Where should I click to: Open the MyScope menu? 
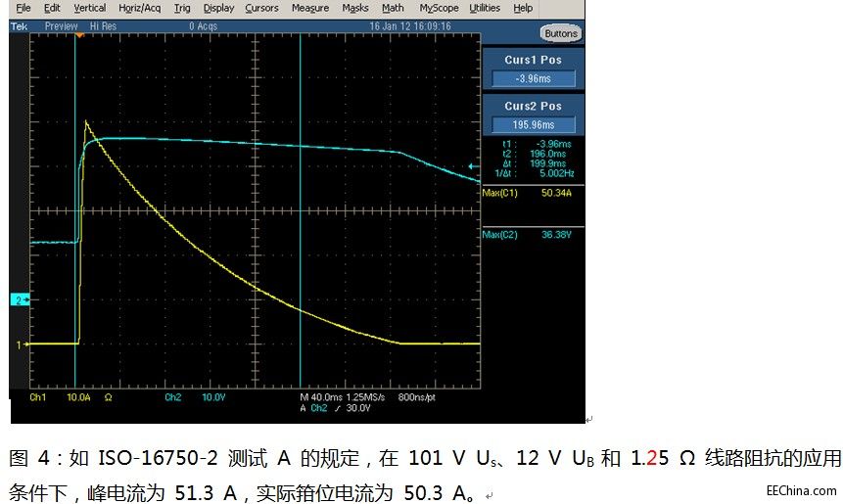(x=439, y=8)
